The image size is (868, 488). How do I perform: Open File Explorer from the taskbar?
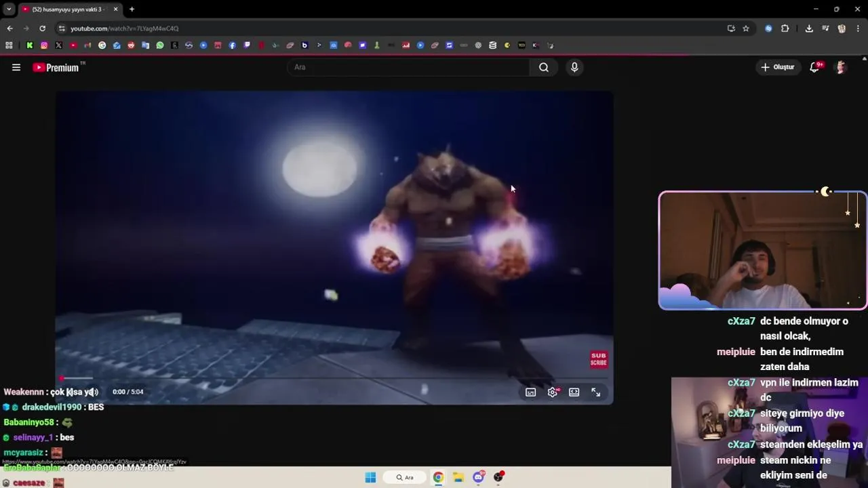[458, 477]
